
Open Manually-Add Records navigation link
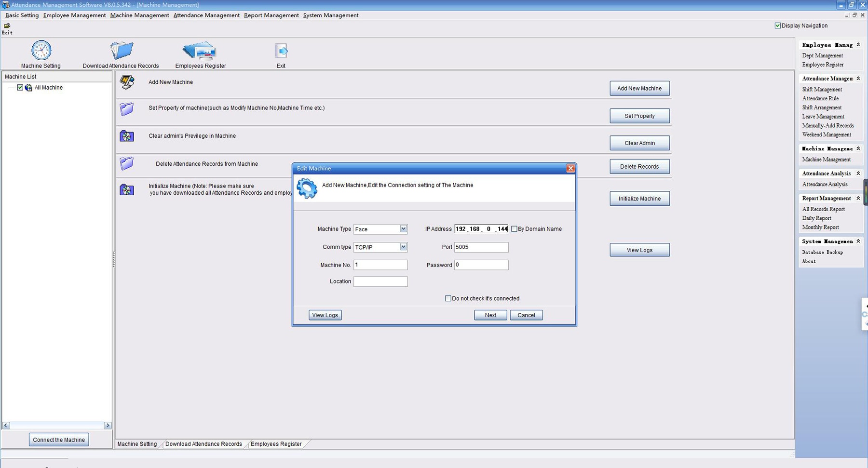pos(828,126)
